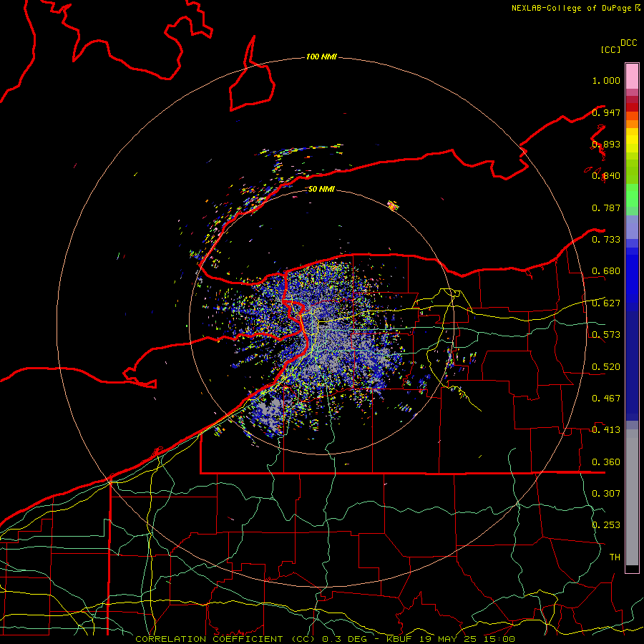
Task: Click the DCC legend title
Action: (x=629, y=43)
